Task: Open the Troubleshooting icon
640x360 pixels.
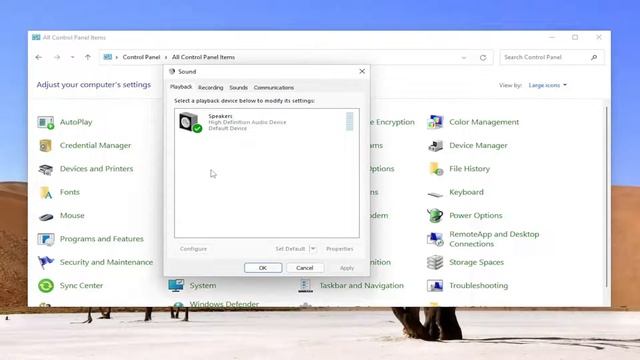Action: 435,285
